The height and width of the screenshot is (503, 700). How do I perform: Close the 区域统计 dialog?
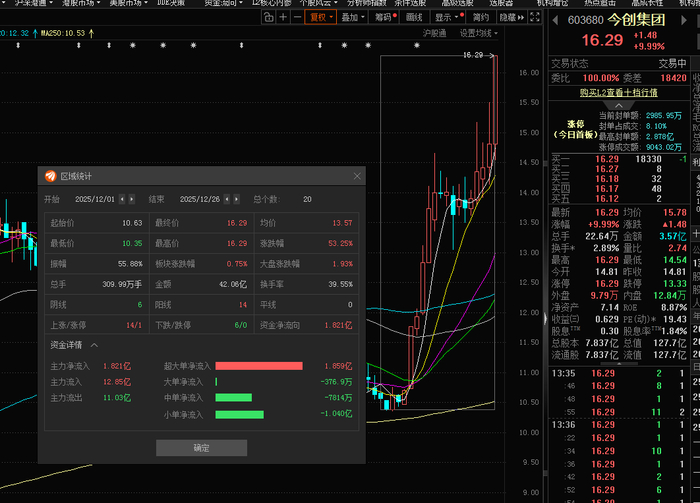(x=357, y=176)
